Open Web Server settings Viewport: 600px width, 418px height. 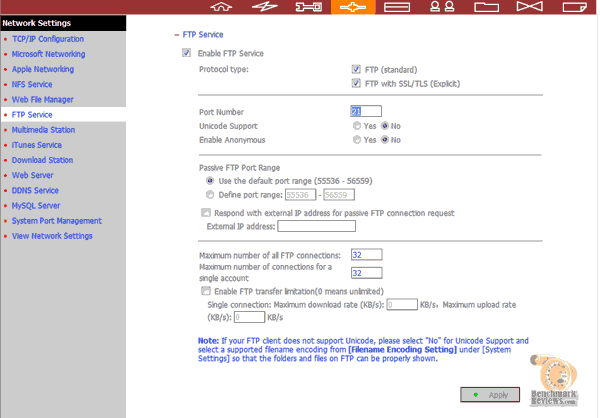coord(33,175)
